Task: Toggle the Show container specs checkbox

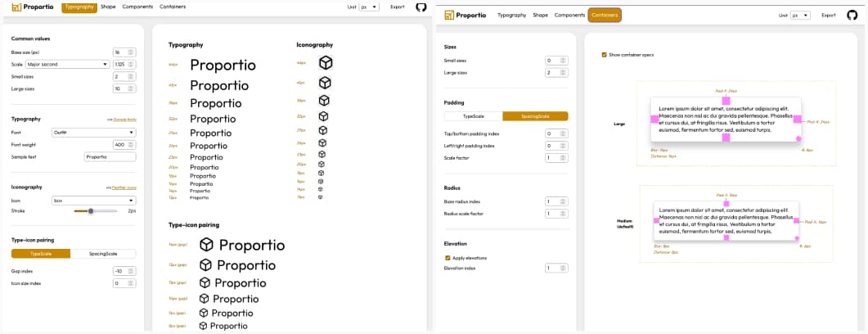Action: pos(605,55)
